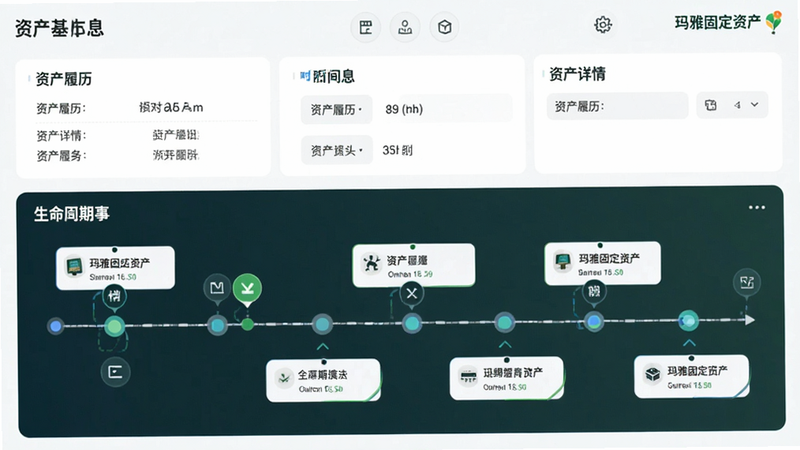800x450 pixels.
Task: Click the 玛雅固定资产 logo balloon icon
Action: point(774,22)
